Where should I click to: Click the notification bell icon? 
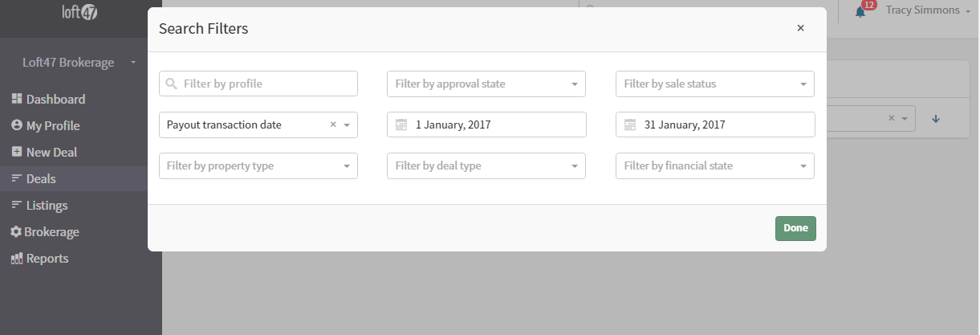tap(860, 12)
